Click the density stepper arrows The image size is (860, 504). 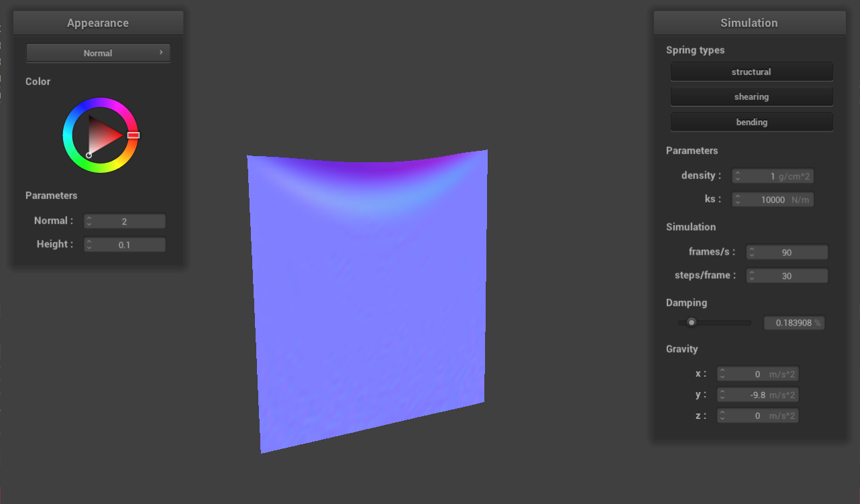[x=737, y=176]
